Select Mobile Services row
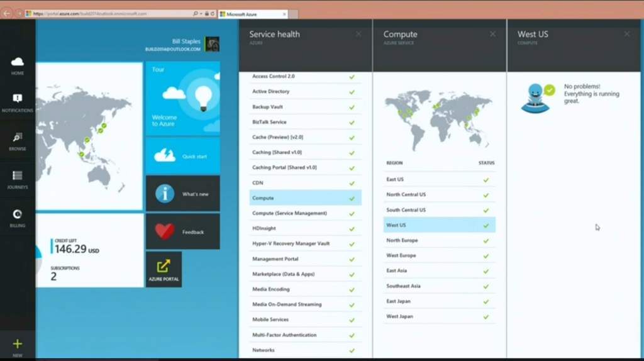 coord(305,319)
